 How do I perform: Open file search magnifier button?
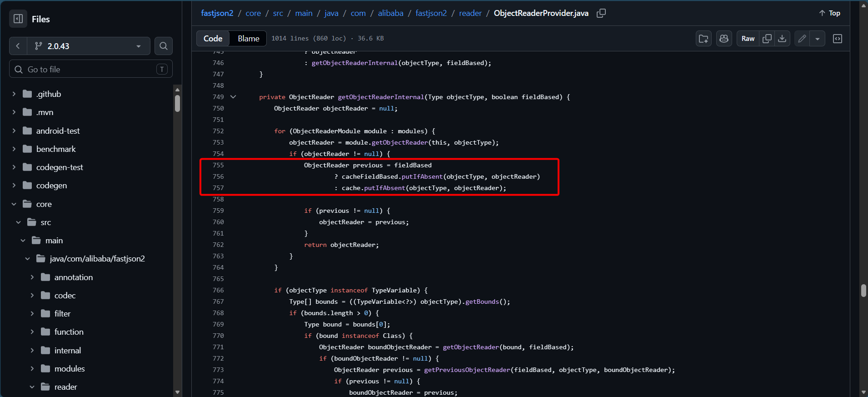point(164,46)
